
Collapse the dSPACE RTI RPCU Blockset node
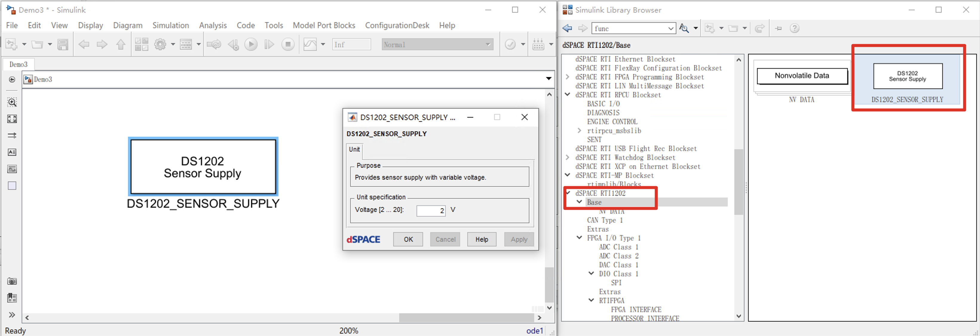pos(568,95)
